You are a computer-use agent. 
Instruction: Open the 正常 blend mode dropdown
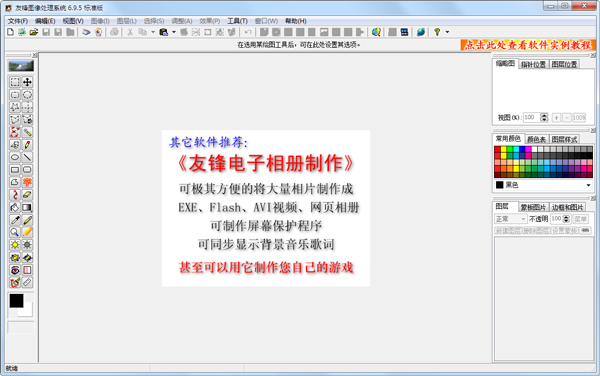point(511,219)
